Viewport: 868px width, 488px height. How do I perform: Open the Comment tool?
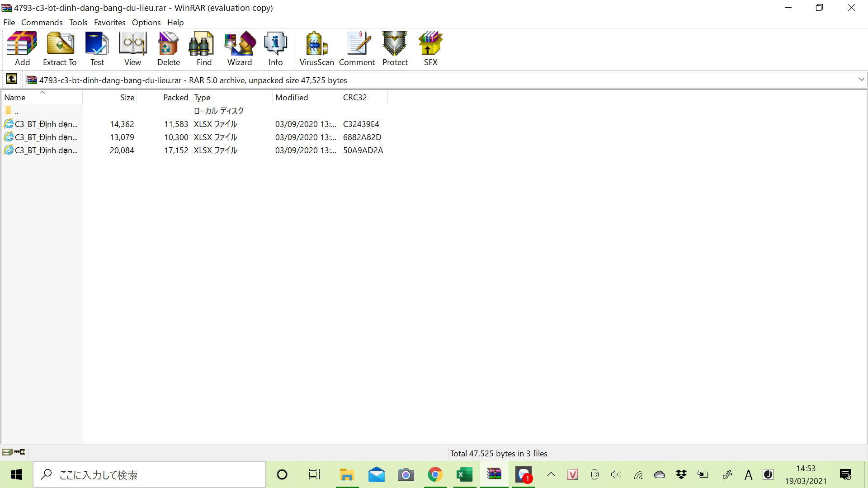click(357, 49)
